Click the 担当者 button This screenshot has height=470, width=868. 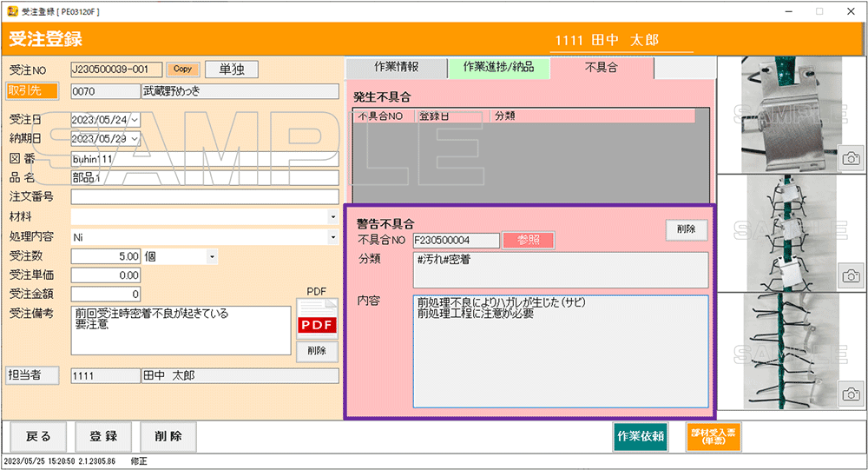click(33, 375)
